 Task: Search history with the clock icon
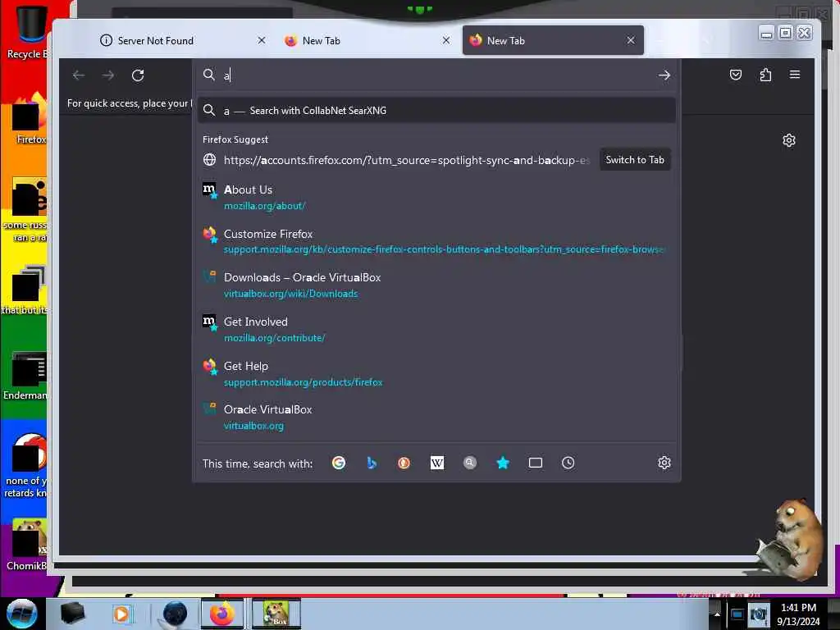coord(568,463)
